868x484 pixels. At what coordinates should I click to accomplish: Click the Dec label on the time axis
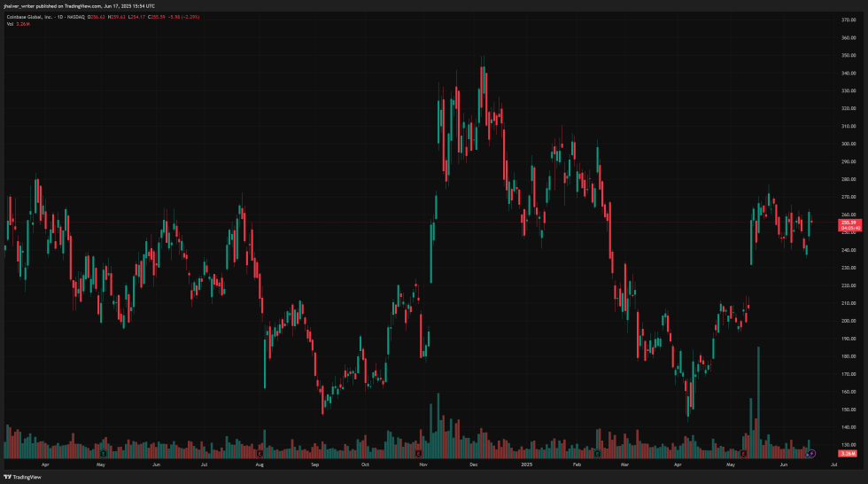(474, 464)
